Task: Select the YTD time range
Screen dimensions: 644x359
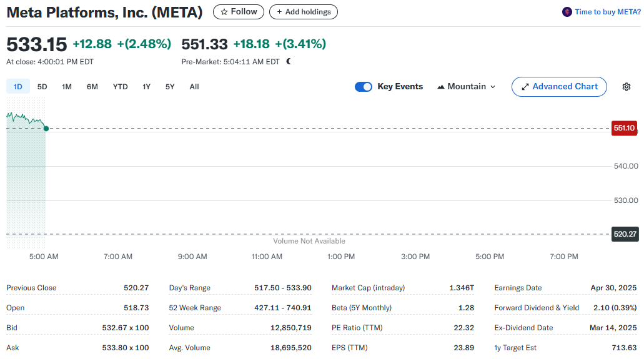Action: pyautogui.click(x=121, y=87)
